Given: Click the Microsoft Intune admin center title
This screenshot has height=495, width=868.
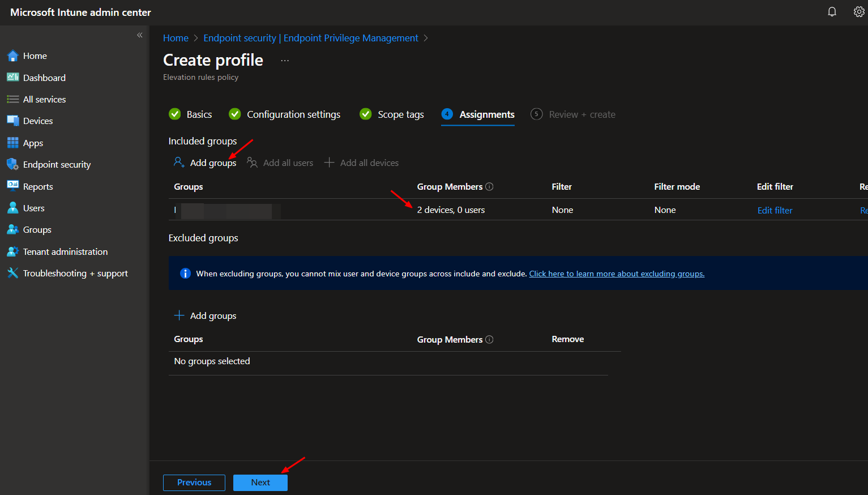Looking at the screenshot, I should [x=80, y=12].
